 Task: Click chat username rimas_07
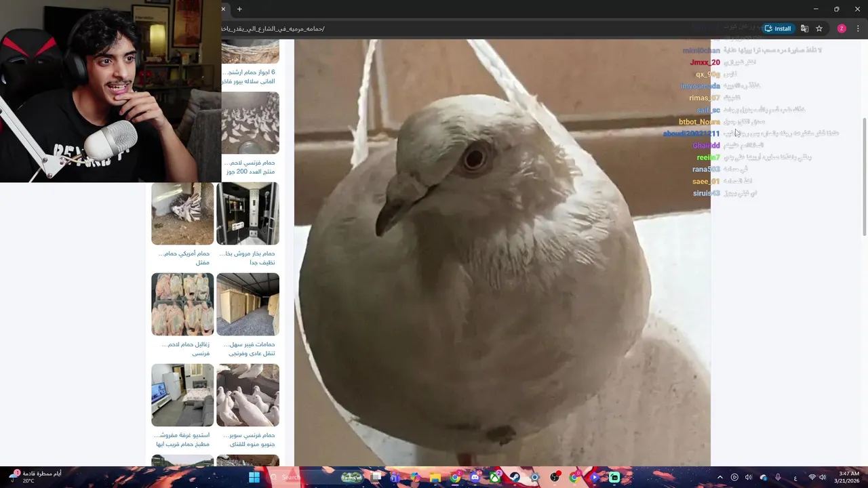[x=704, y=98]
